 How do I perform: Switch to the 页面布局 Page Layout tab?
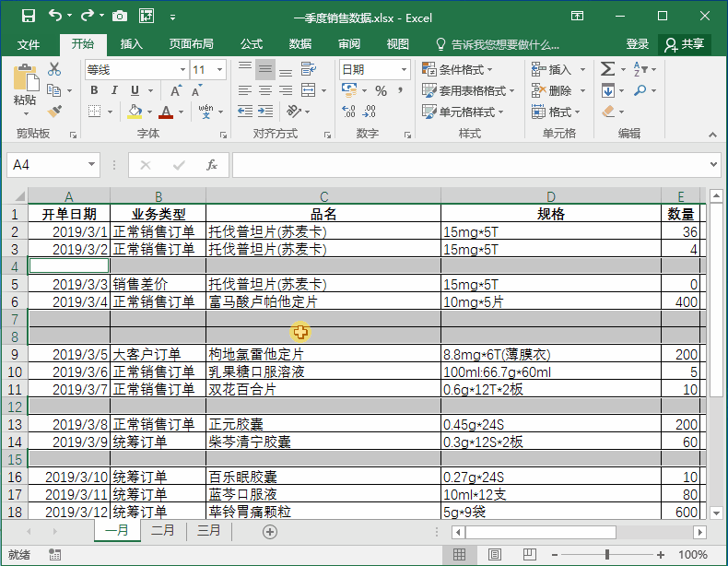pyautogui.click(x=191, y=44)
